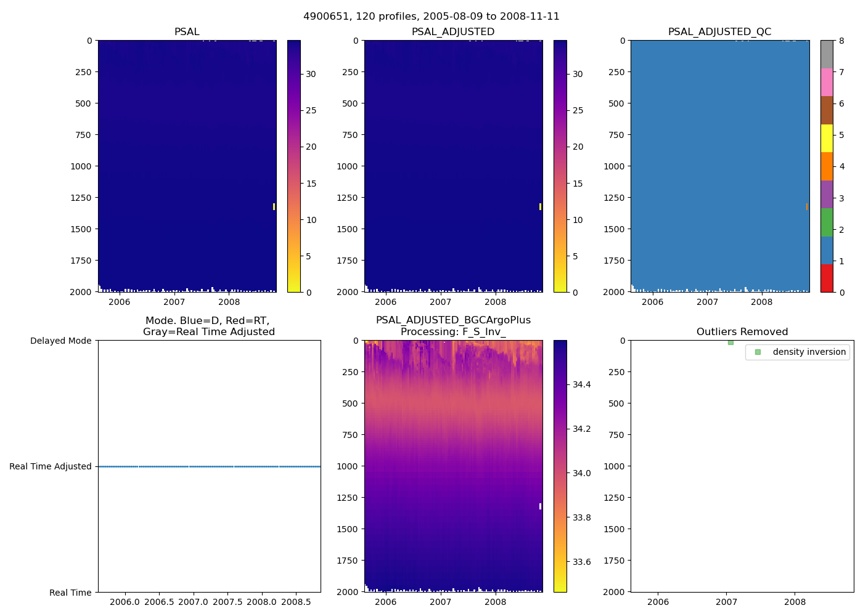
Task: Click the BGCArgoPlus salinity colorbar
Action: (x=560, y=466)
